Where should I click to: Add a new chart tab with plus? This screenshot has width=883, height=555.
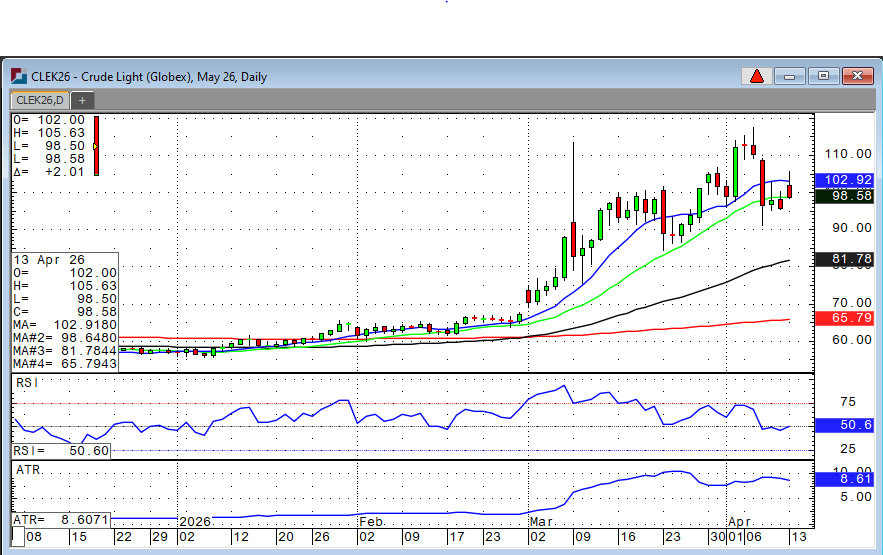click(x=82, y=101)
